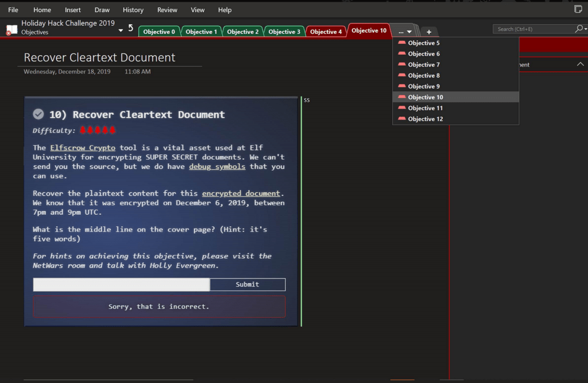Click the notebook icon beside Holiday Hack Challenge 2019
This screenshot has height=383, width=588.
pyautogui.click(x=11, y=29)
